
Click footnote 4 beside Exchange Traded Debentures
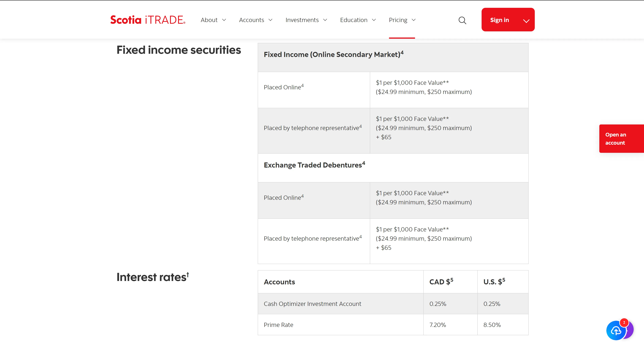pos(364,163)
